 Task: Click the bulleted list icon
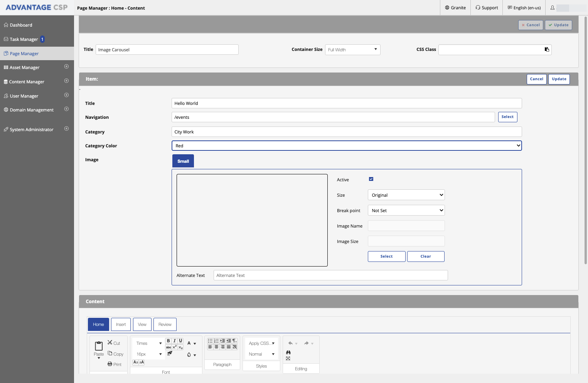210,341
